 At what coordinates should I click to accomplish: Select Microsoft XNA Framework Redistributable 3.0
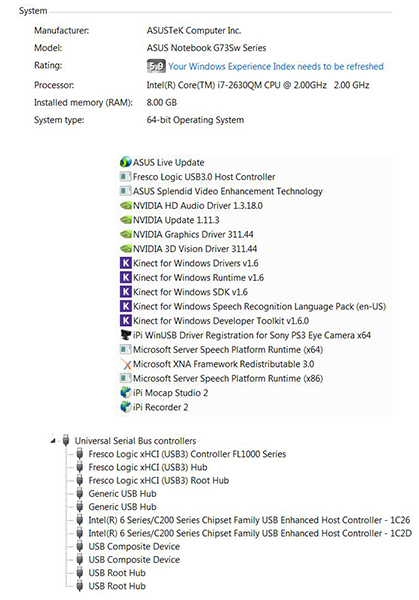click(x=223, y=364)
